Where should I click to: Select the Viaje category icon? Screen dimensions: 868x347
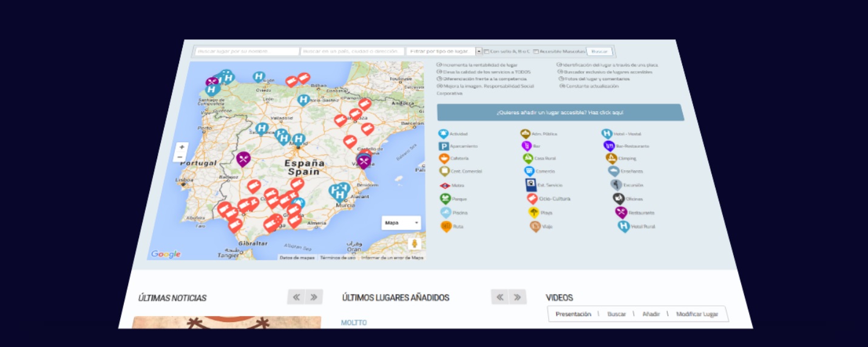[535, 226]
